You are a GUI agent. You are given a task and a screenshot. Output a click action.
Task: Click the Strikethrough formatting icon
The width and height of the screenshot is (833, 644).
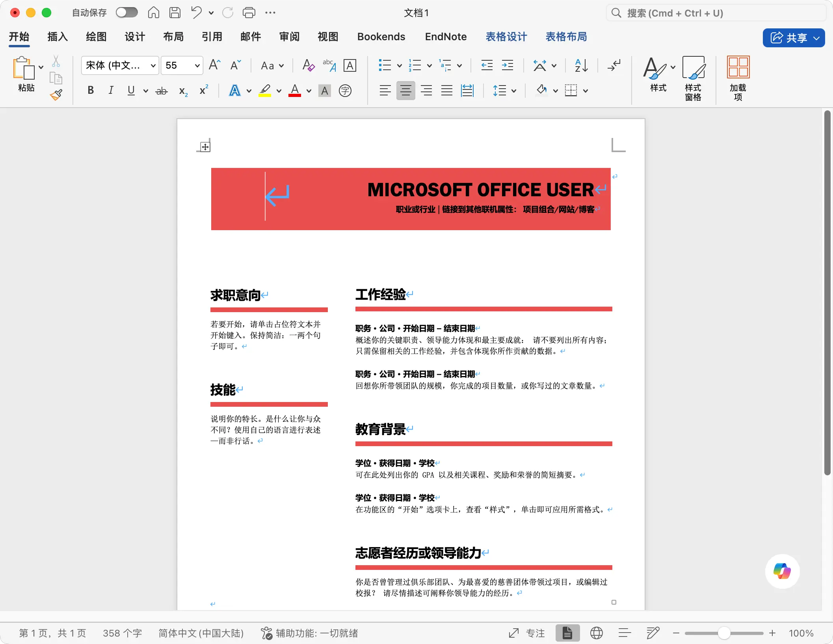(x=161, y=91)
